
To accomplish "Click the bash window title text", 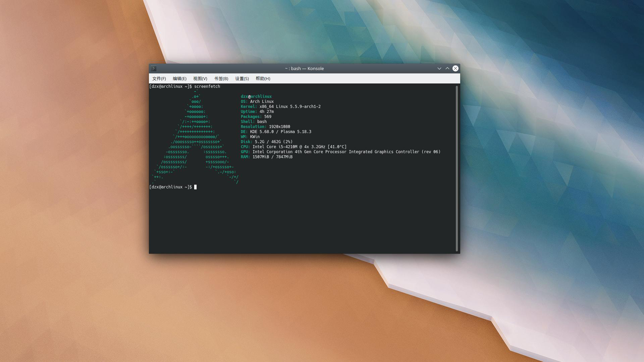I will pos(304,68).
